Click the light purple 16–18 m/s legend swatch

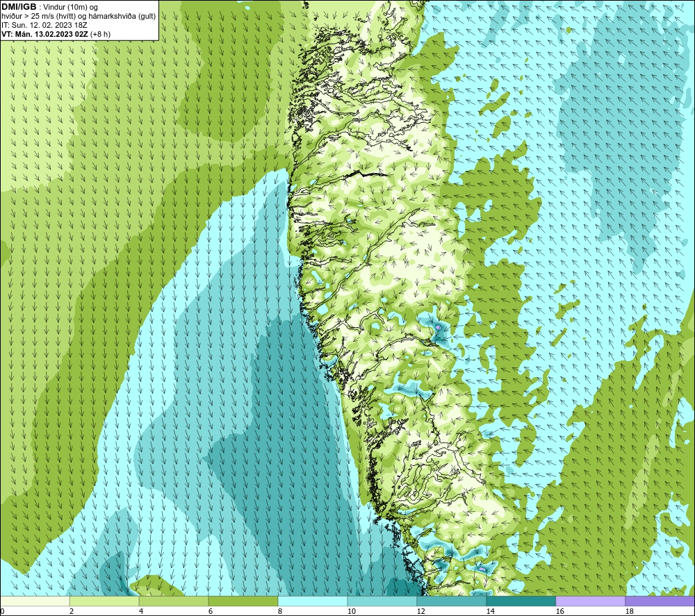tap(590, 601)
